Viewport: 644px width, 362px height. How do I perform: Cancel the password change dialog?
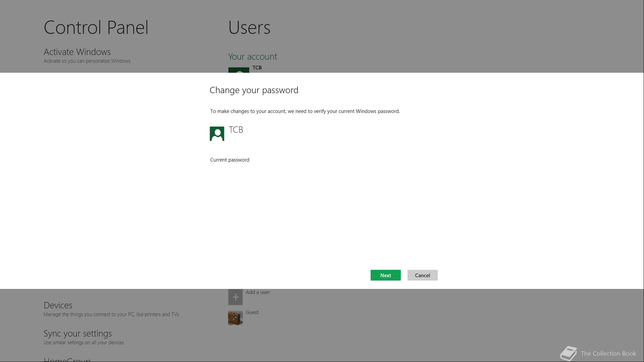tap(422, 275)
